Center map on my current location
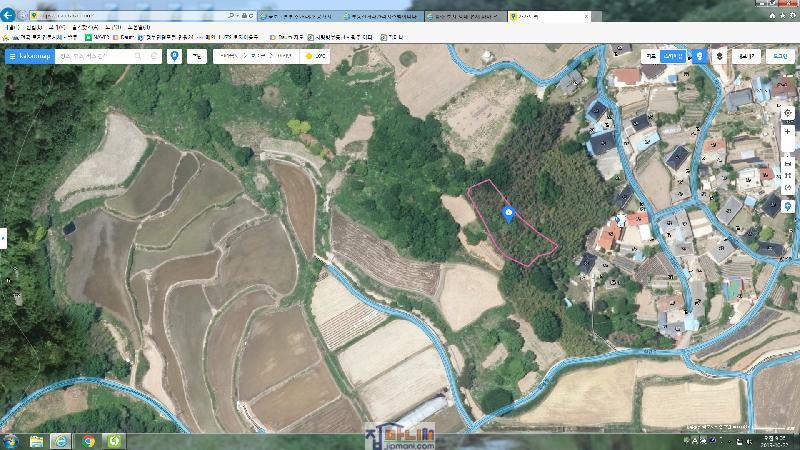Screen dimensions: 800x450 pos(789,113)
